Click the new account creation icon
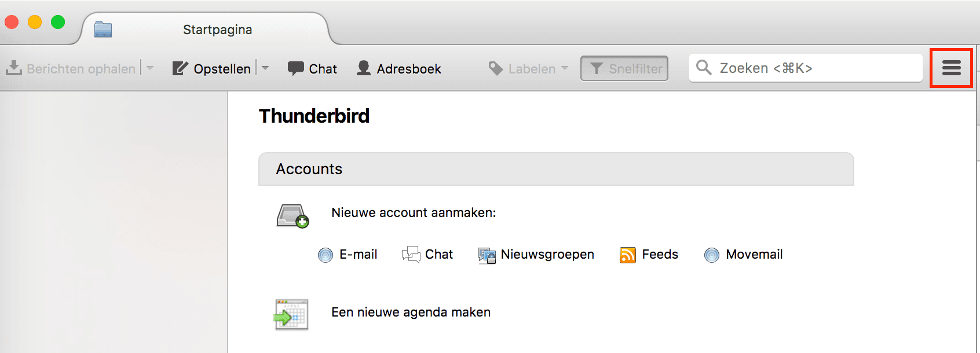The width and height of the screenshot is (980, 353). (x=292, y=216)
